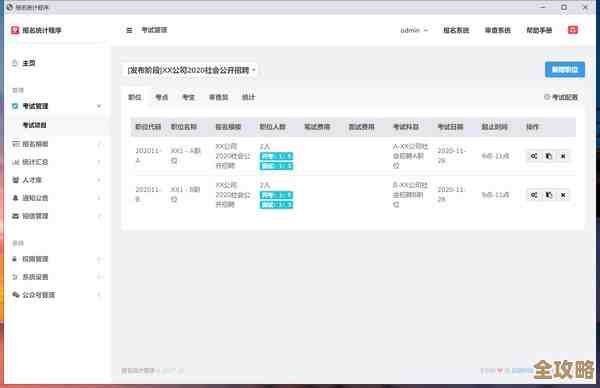Click the 202011-B position code cell

click(x=148, y=194)
